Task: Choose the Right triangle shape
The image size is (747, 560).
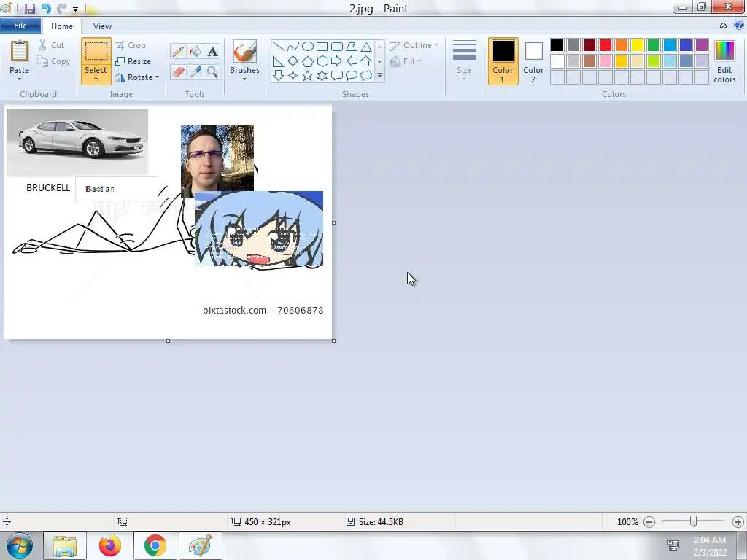Action: [x=279, y=61]
